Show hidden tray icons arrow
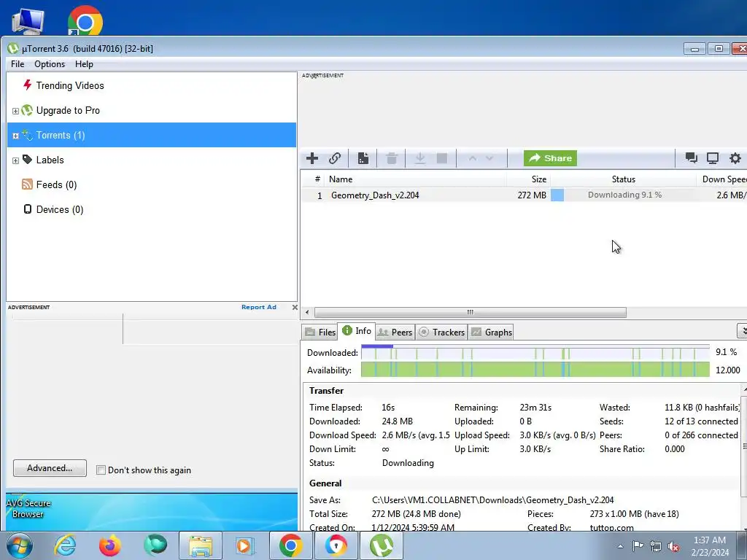 click(620, 546)
